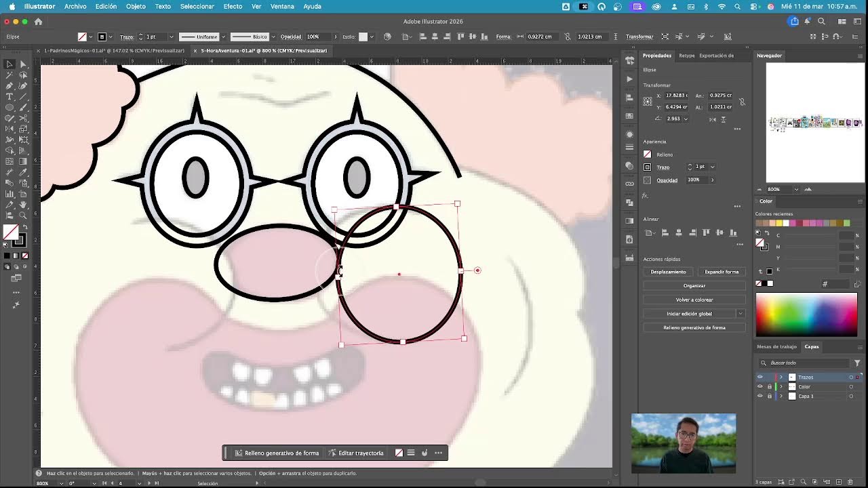Open the Objeto menu
Viewport: 868px width, 488px height.
click(136, 6)
